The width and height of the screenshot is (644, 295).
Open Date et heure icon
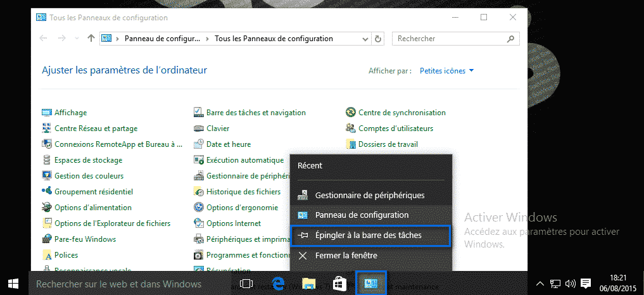click(x=199, y=144)
